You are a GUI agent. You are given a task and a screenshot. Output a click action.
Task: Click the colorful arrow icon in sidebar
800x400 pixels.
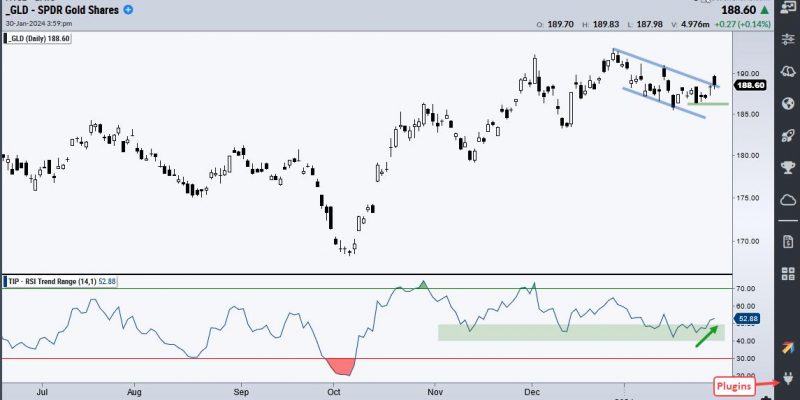pyautogui.click(x=788, y=348)
